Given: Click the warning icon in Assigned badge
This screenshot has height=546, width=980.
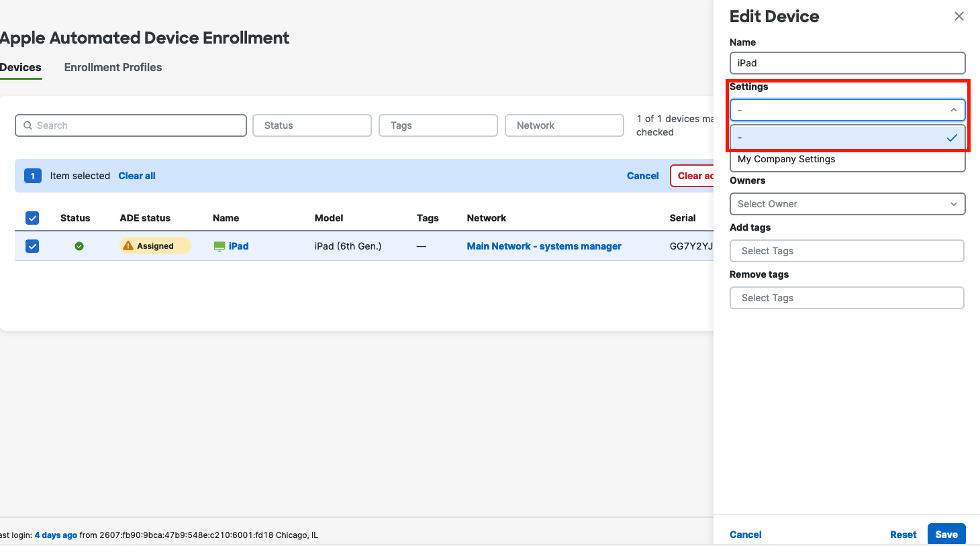Looking at the screenshot, I should point(128,246).
